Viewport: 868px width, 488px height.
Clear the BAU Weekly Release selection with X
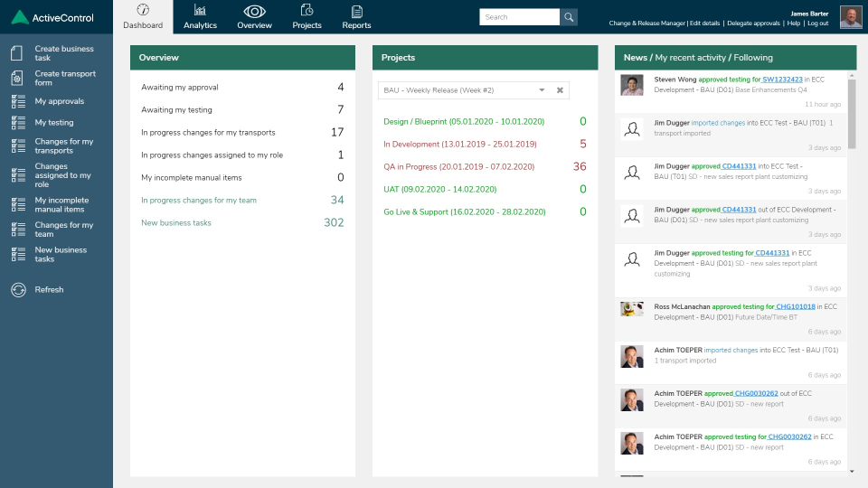[x=560, y=90]
